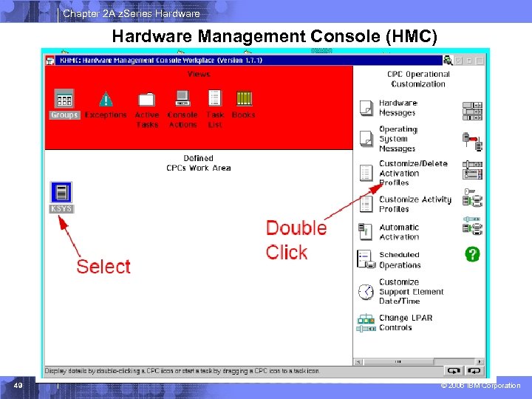Click the disk task icon beside Automatic Activation
Screen dimensions: 532x399
coord(472,226)
